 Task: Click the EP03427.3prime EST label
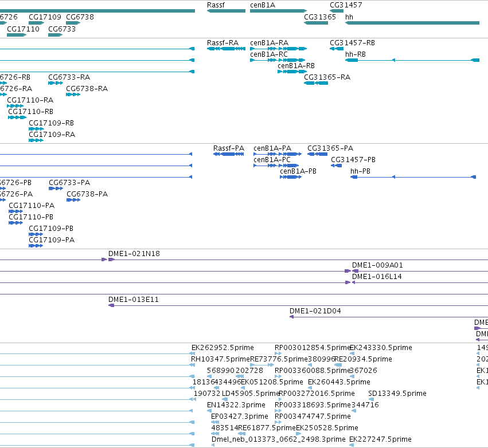(x=239, y=416)
